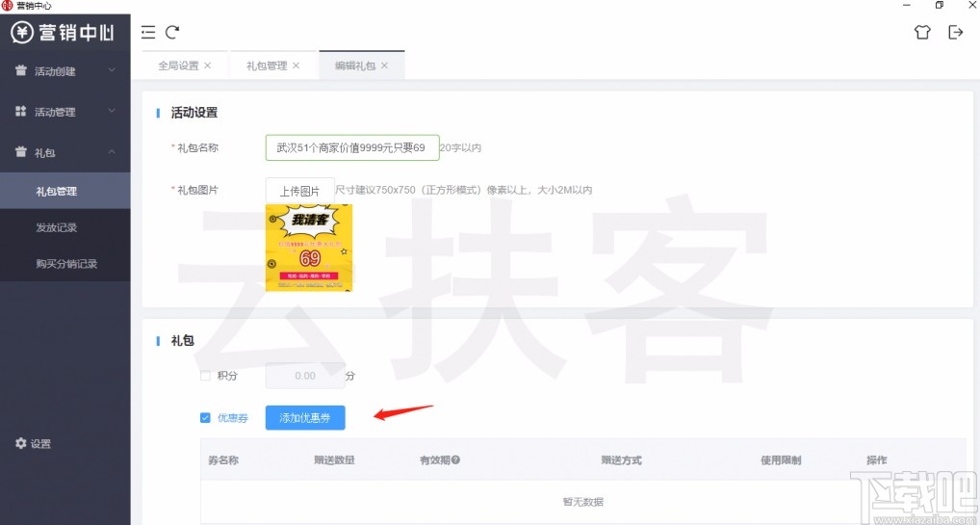The image size is (980, 525).
Task: Click the 操作 column header
Action: (x=876, y=459)
